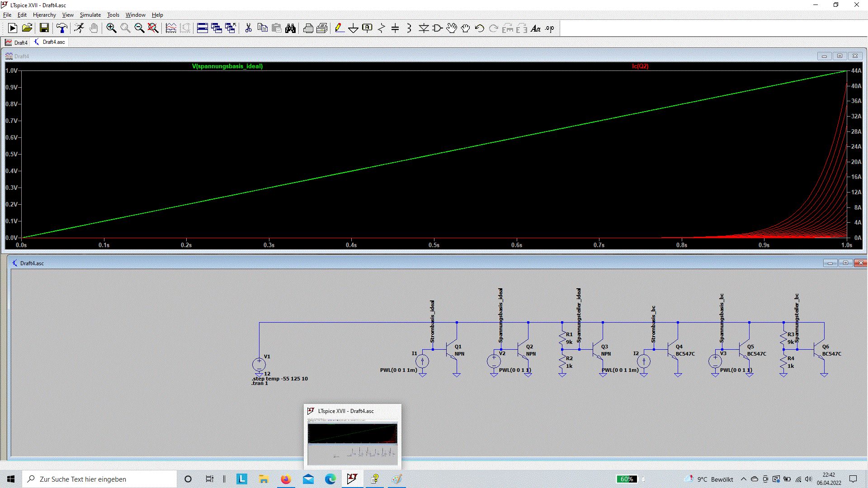Tile windows horizontally from toolbar
868x488 pixels.
pyautogui.click(x=203, y=28)
